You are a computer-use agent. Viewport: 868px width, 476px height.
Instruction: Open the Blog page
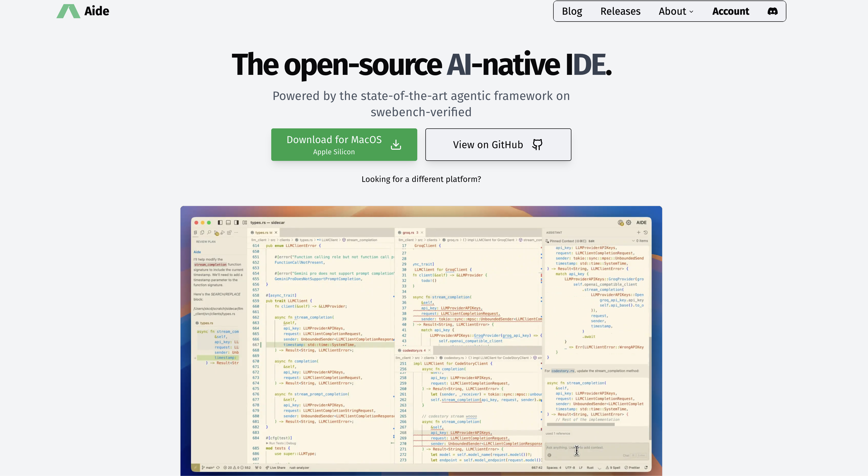click(x=572, y=11)
